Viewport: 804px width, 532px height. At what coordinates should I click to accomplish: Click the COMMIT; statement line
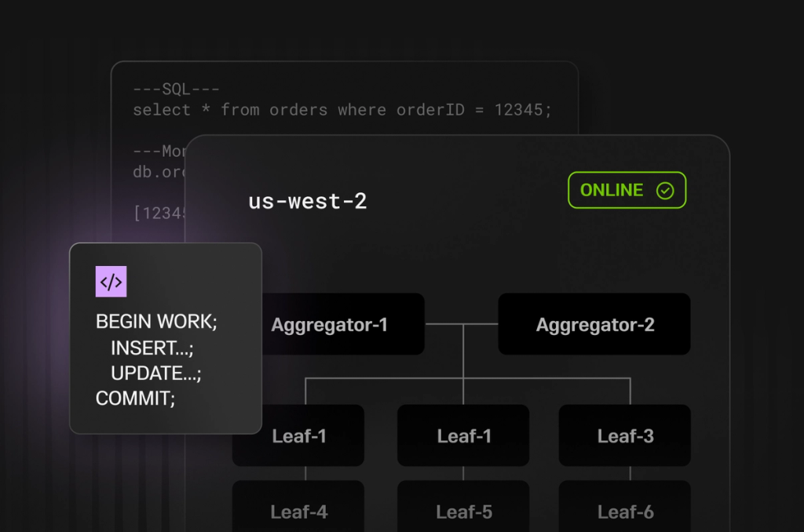[135, 399]
